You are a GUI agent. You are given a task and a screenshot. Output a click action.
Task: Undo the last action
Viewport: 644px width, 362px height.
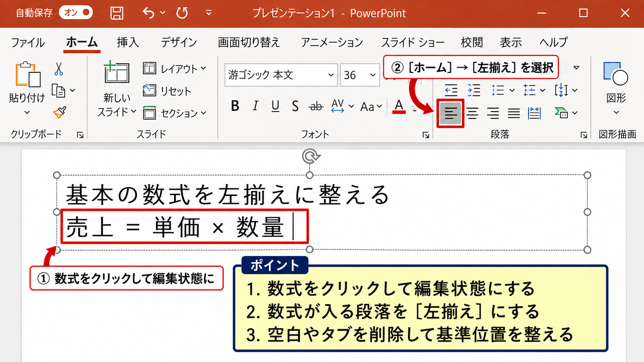148,13
